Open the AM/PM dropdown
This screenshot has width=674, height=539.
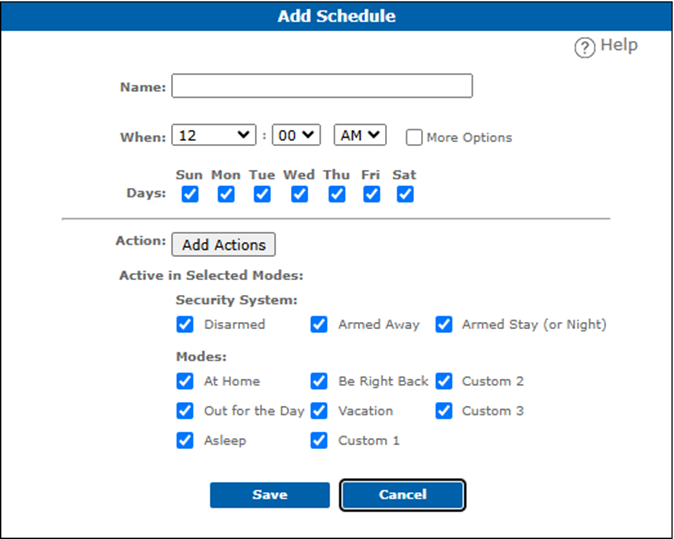[360, 135]
